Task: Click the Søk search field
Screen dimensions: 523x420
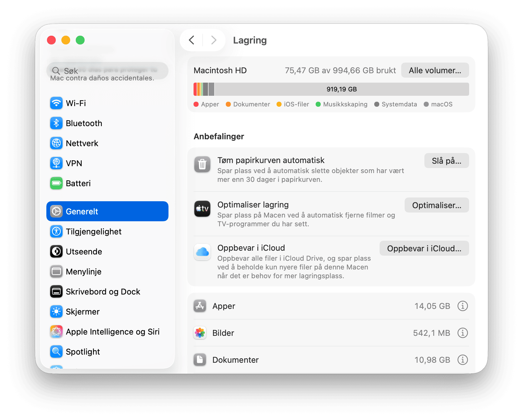Action: coord(107,71)
